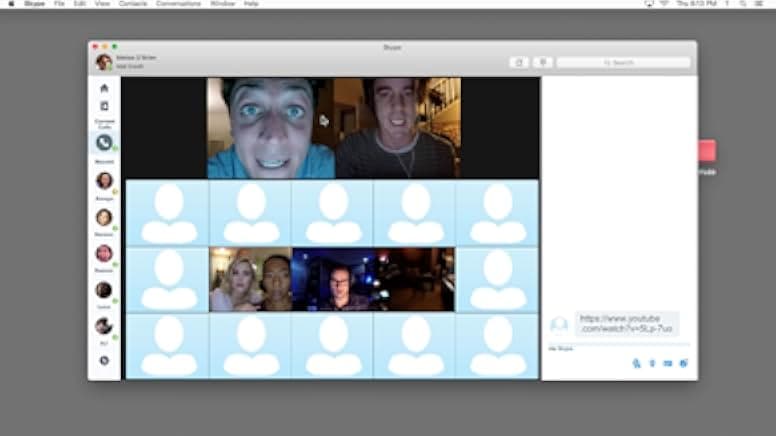This screenshot has width=776, height=436.
Task: Open the YouTube link in chat
Action: tap(626, 323)
